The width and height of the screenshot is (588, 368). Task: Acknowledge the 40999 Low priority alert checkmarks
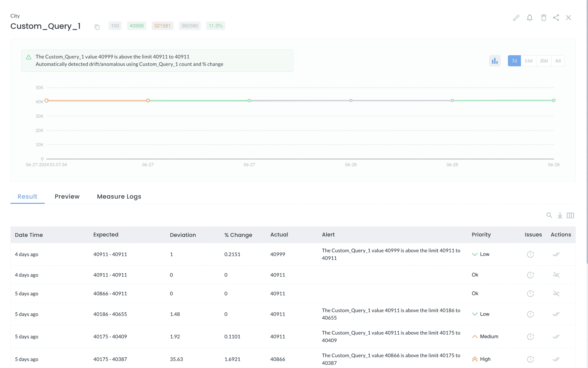(x=556, y=254)
